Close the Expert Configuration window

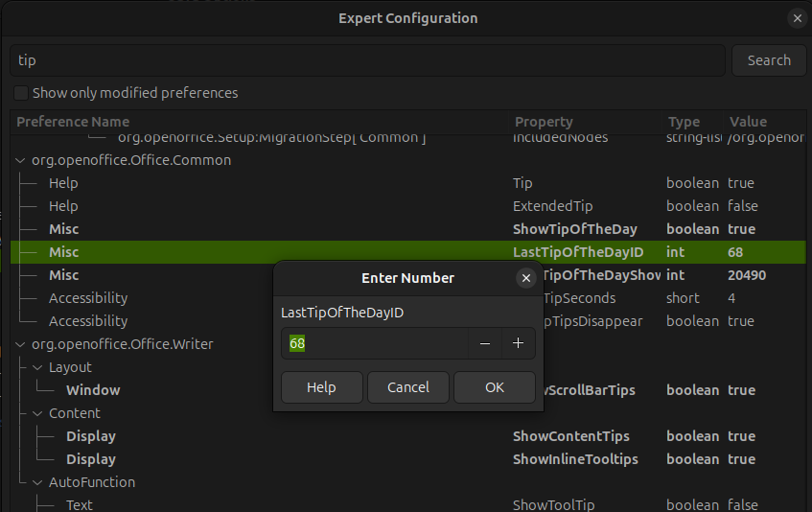pyautogui.click(x=797, y=18)
